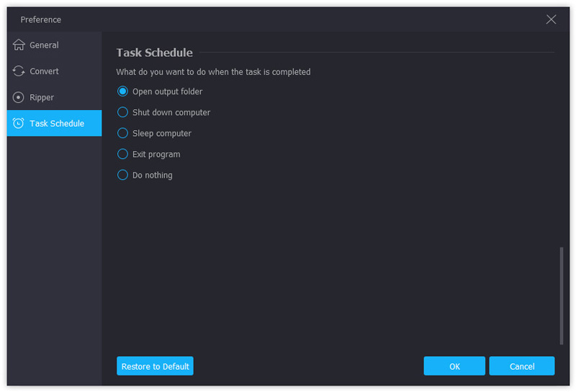Enable the Sleep computer option
Viewport: 576px width, 392px height.
click(123, 133)
